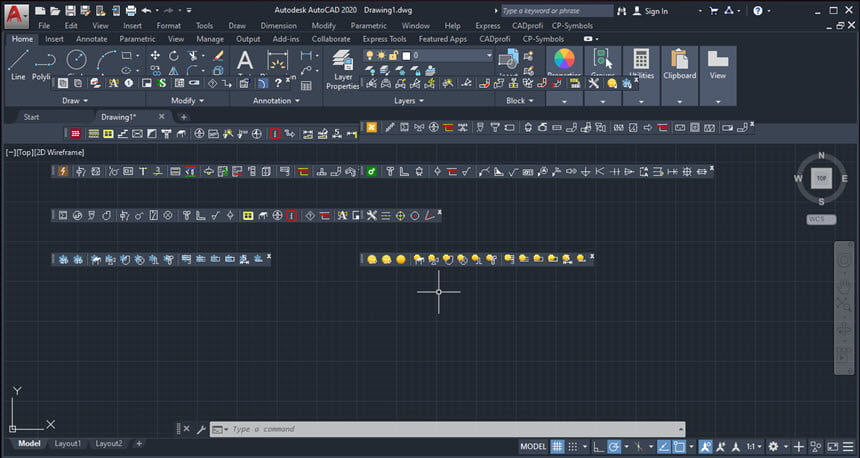Click the Sign In button

click(x=651, y=11)
